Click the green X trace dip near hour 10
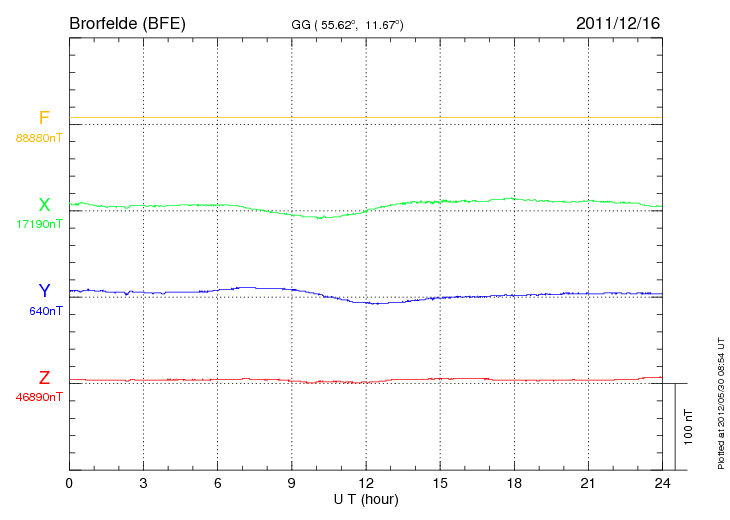730x520 pixels. [320, 217]
